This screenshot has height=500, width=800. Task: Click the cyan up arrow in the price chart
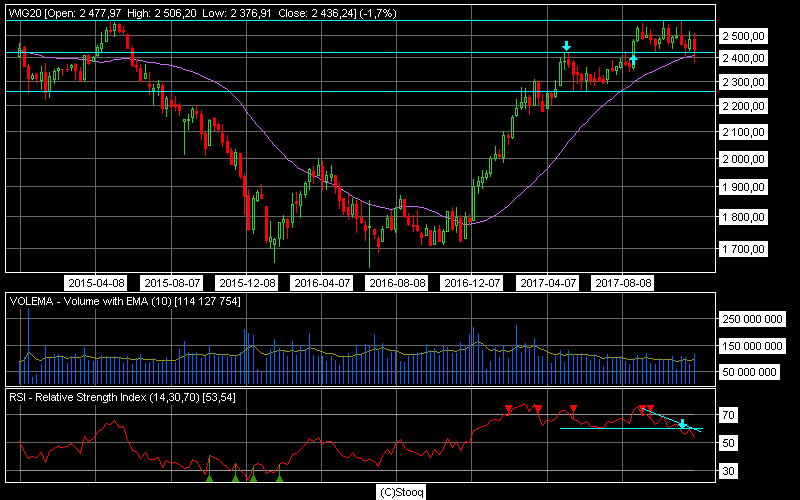point(633,60)
